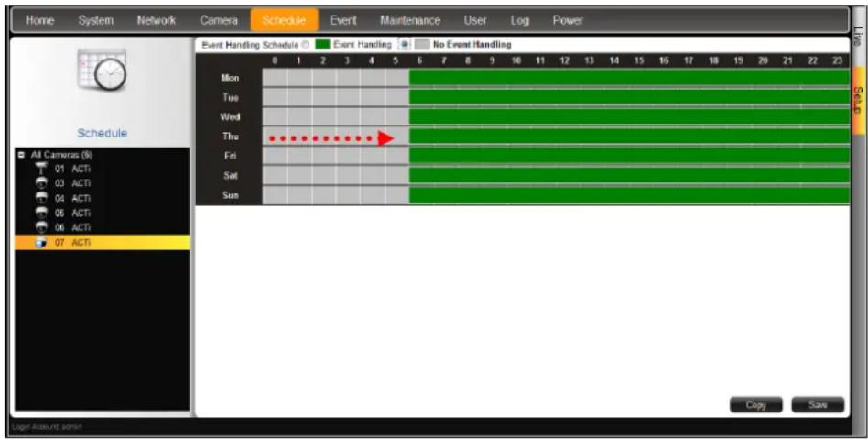
Task: Open the Network menu
Action: pyautogui.click(x=156, y=20)
